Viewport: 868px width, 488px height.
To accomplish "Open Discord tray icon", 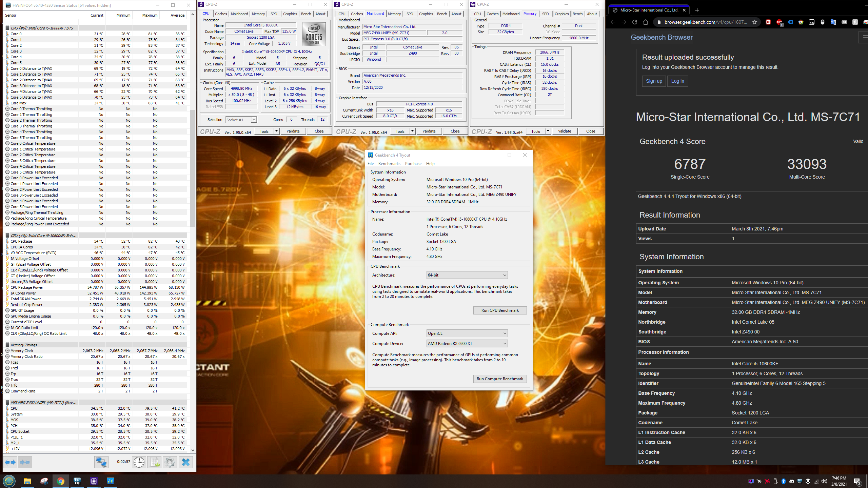I will (792, 481).
